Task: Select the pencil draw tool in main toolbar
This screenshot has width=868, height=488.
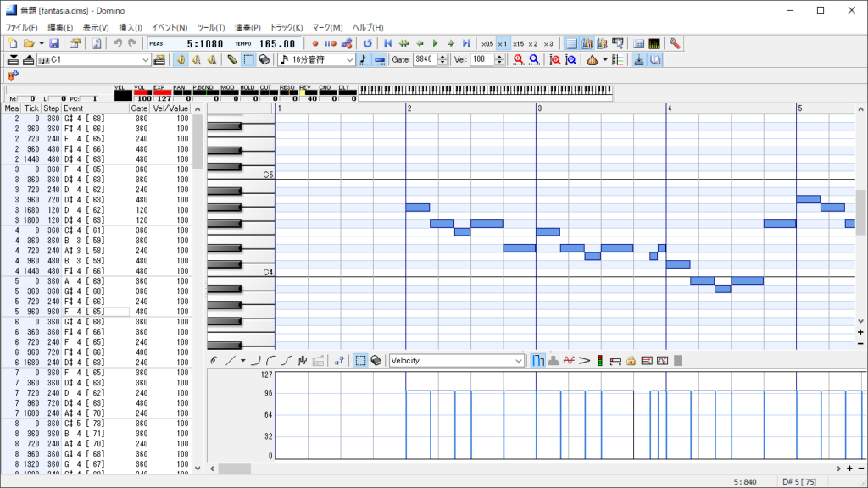Action: [x=232, y=60]
